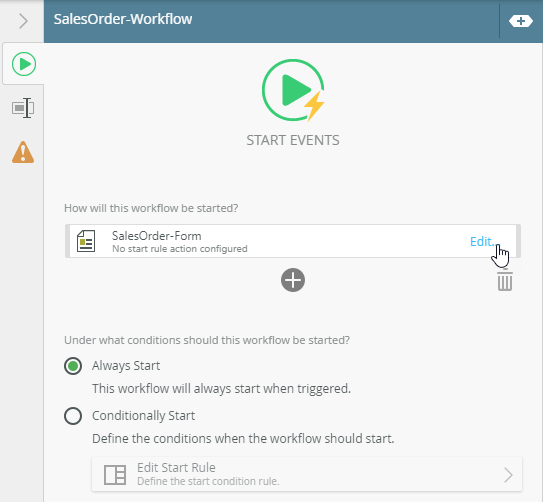This screenshot has width=543, height=502.
Task: Open the Properties tab with text-field icon
Action: tap(23, 108)
